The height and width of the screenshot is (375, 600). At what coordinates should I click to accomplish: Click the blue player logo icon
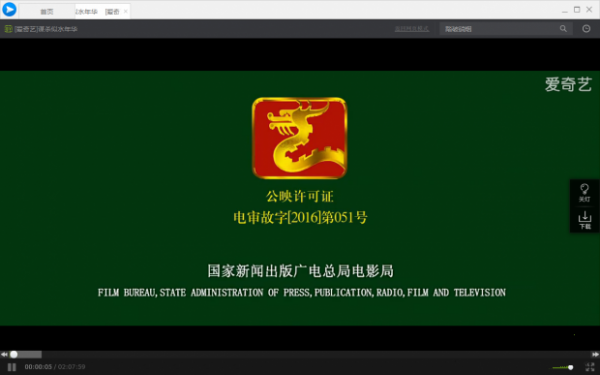(9, 10)
